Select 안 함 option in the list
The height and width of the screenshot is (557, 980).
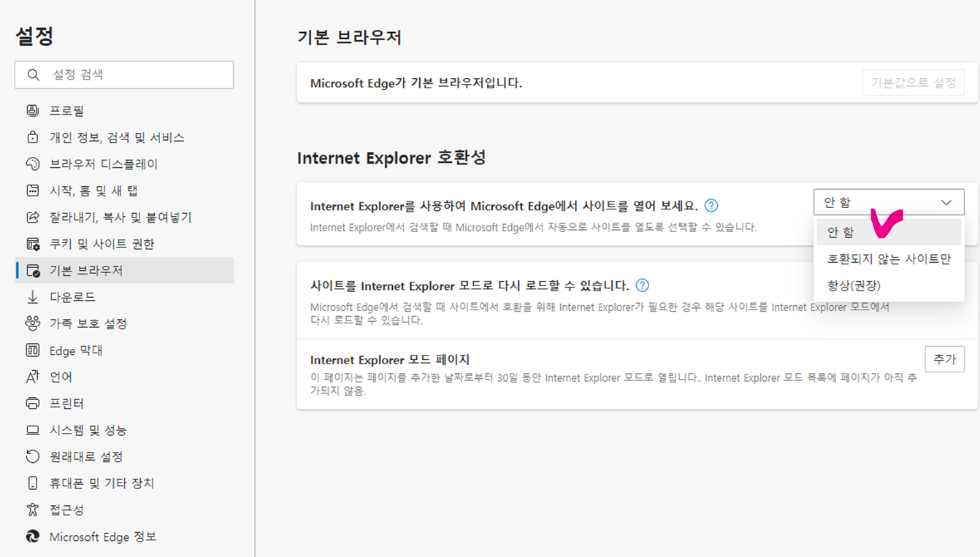[889, 232]
